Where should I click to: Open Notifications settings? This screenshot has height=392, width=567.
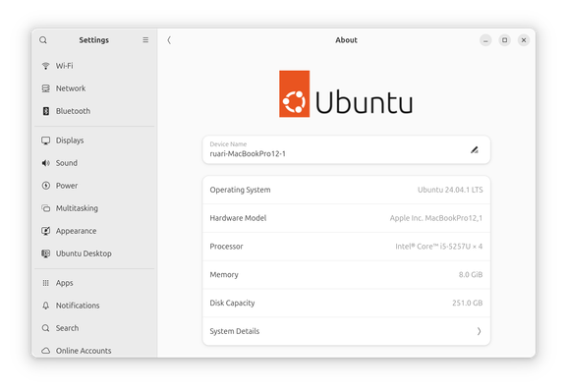[94, 306]
